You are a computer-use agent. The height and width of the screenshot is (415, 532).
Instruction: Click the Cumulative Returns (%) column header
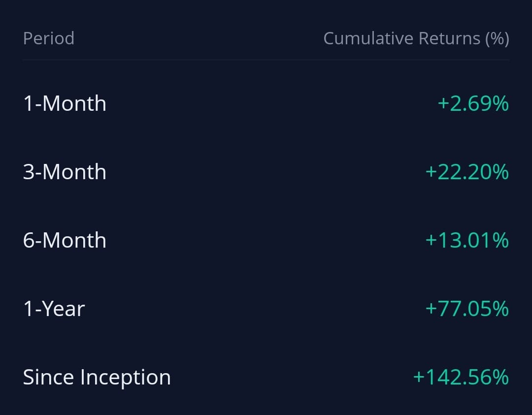pyautogui.click(x=416, y=38)
